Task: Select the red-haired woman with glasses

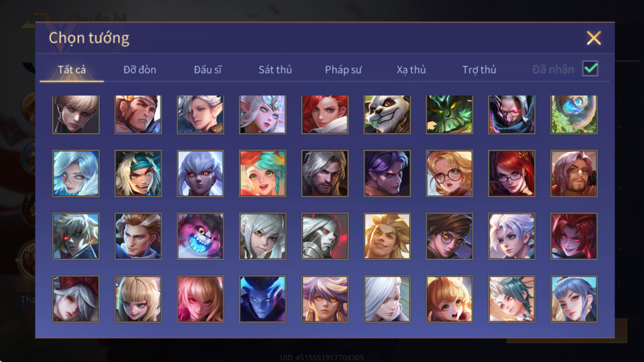Action: [x=511, y=173]
